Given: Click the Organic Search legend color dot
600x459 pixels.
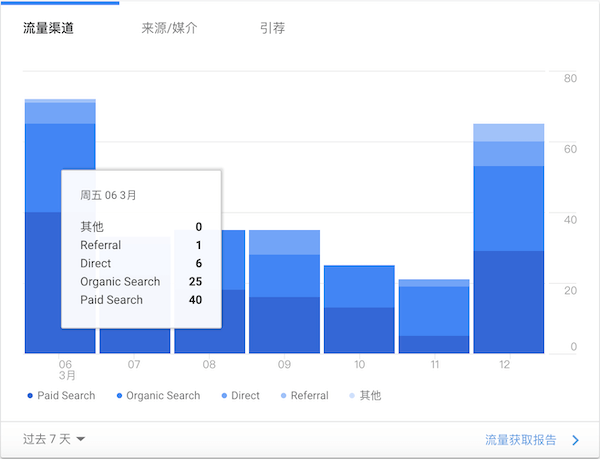Looking at the screenshot, I should click(119, 396).
